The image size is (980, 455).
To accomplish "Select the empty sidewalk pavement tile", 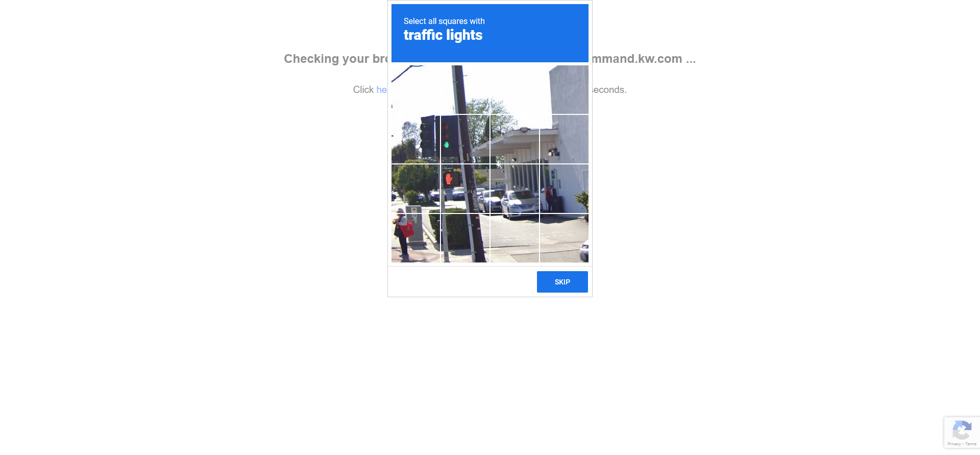I will pos(514,238).
